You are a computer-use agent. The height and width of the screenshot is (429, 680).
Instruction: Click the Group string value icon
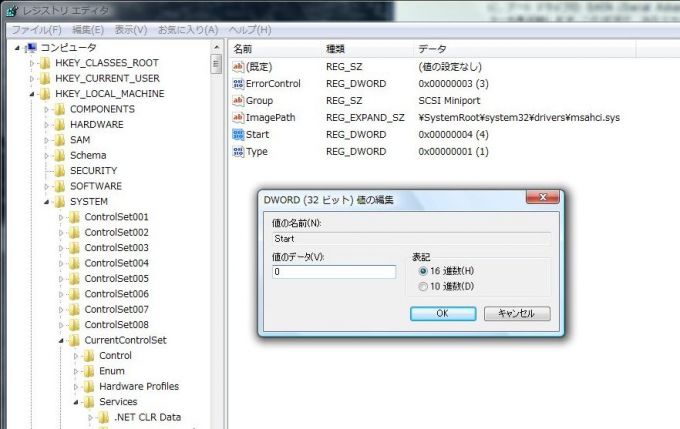[x=238, y=101]
